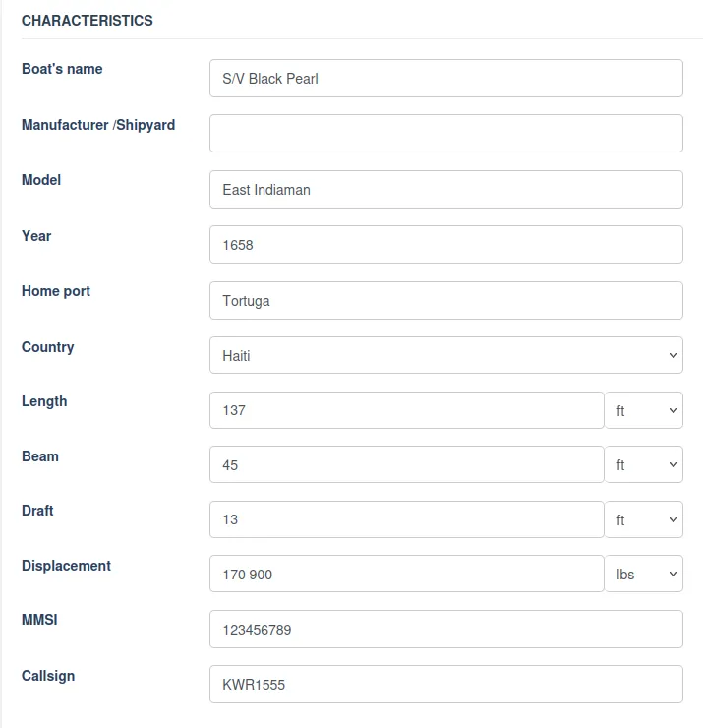Click the chevron on the Displacement unit selector

(674, 575)
